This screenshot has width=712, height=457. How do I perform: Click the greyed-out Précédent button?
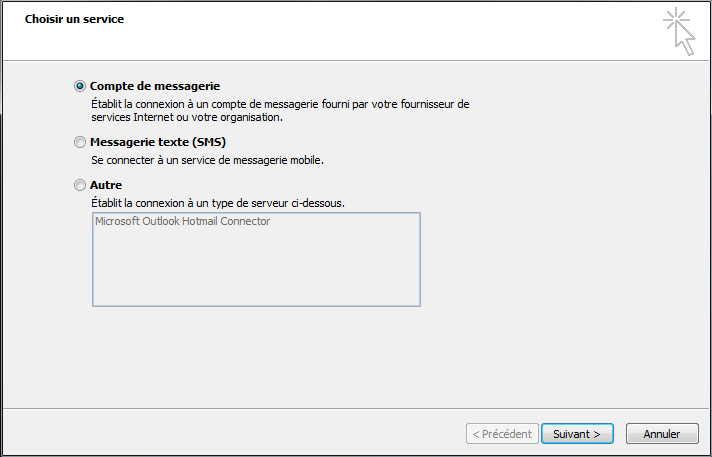501,434
